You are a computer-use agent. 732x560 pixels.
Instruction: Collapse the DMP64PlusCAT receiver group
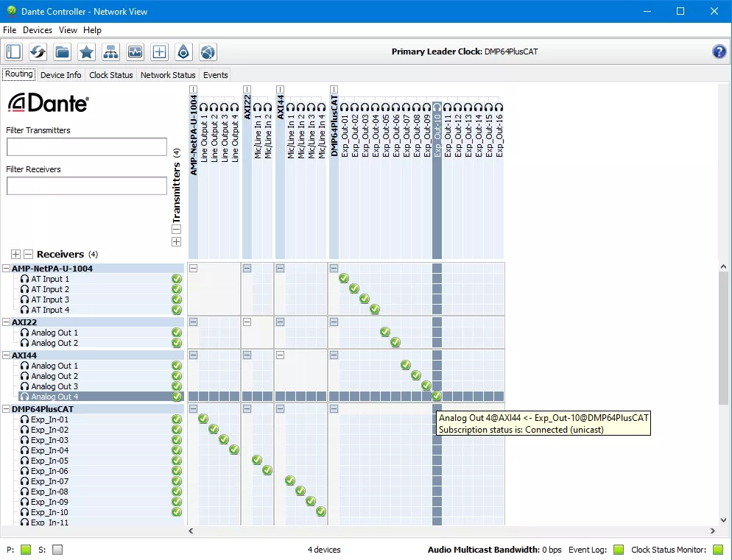[7, 409]
